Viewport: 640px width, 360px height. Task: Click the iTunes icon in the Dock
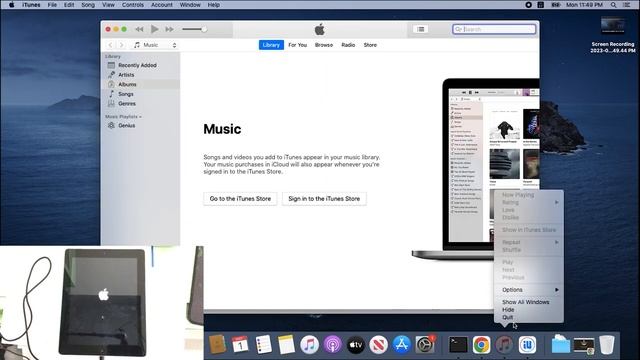pos(504,344)
